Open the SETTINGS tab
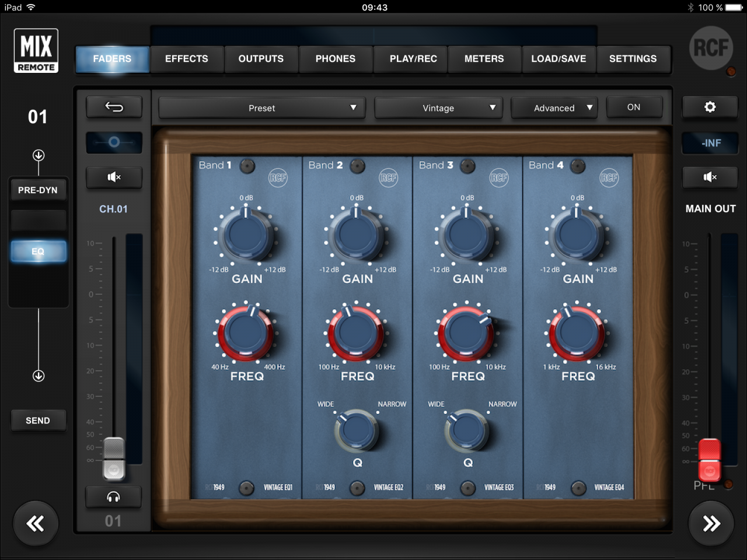The image size is (747, 560). tap(633, 59)
